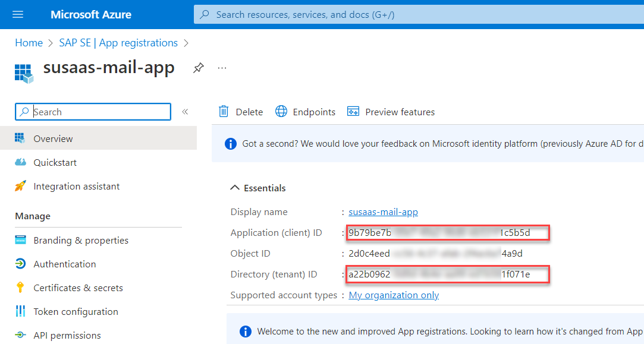Pin susaas-mail-app to dashboard

point(199,68)
